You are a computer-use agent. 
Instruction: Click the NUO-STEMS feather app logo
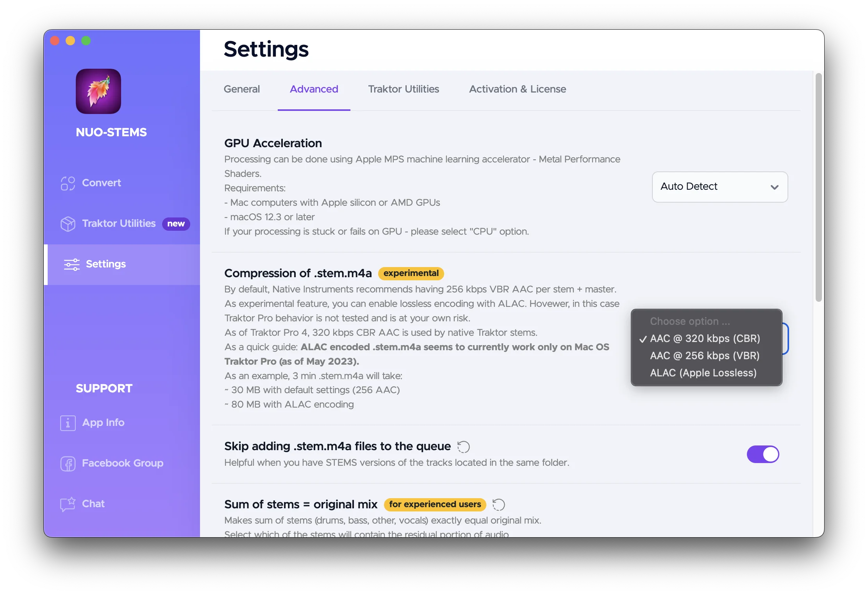point(98,91)
